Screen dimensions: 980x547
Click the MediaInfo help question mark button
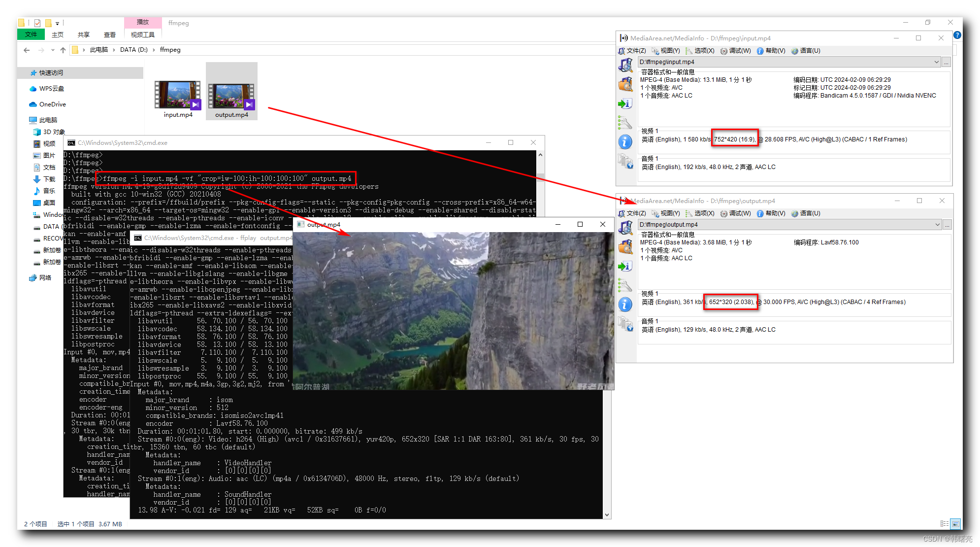tap(957, 35)
